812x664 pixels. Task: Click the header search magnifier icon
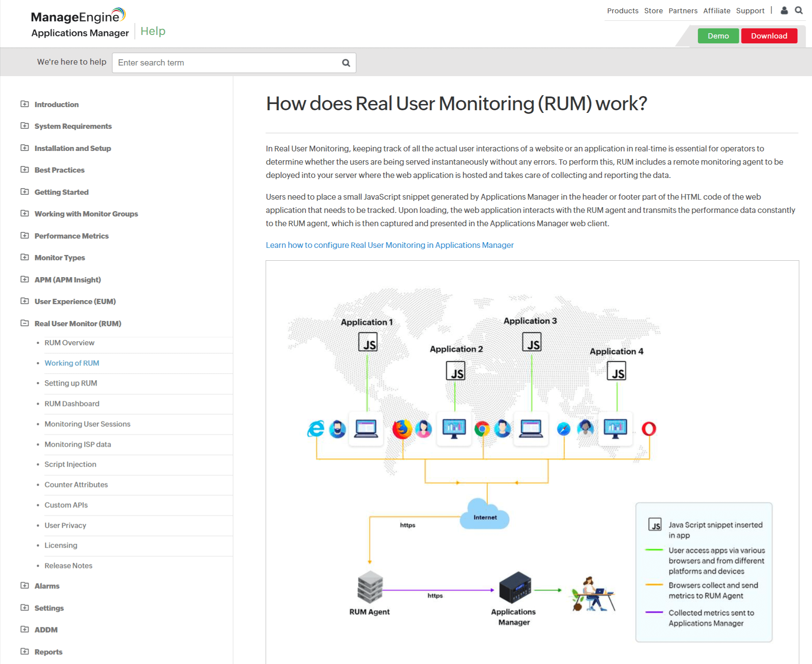pos(799,10)
